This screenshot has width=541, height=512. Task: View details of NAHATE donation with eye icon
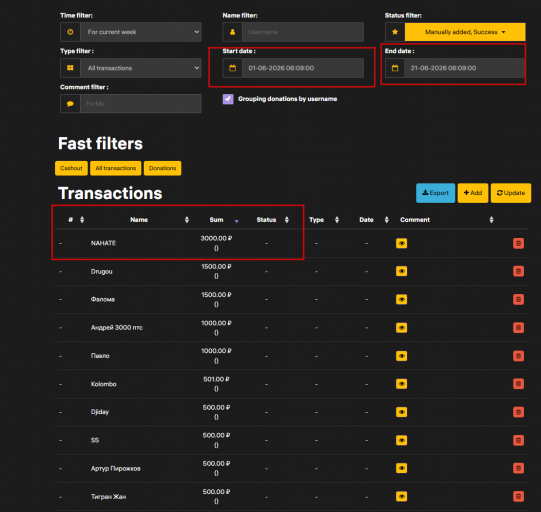[401, 243]
